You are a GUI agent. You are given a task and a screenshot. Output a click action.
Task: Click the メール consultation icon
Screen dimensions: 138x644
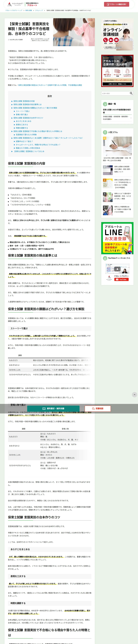pos(117,40)
